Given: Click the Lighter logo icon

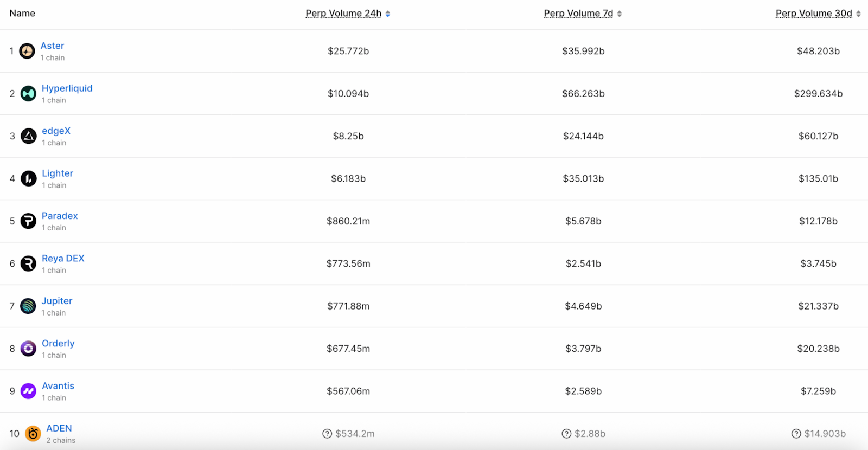Looking at the screenshot, I should coord(28,178).
